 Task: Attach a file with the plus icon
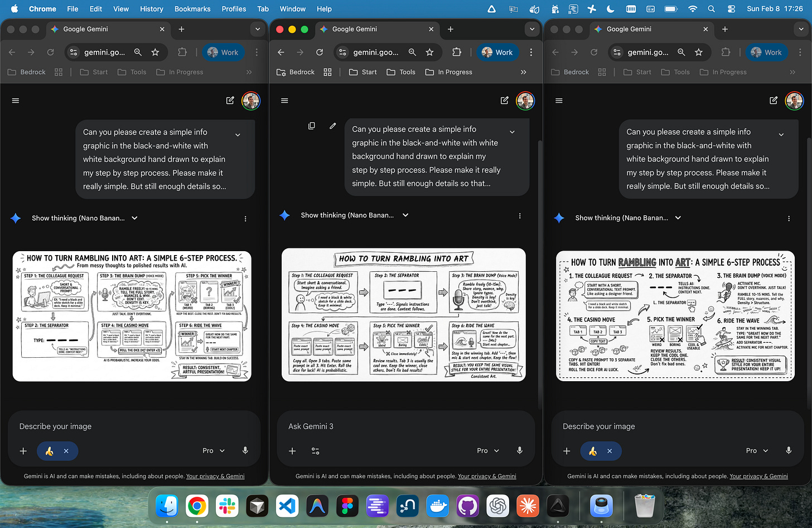292,450
